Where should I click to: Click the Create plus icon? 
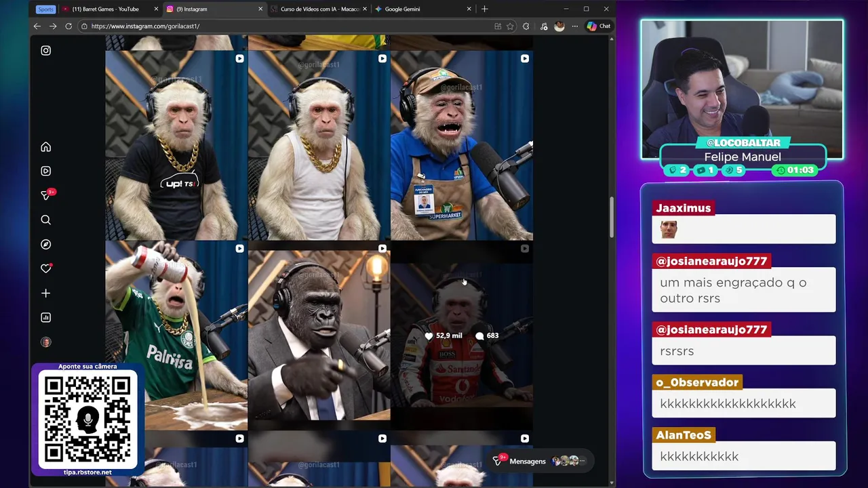(45, 293)
